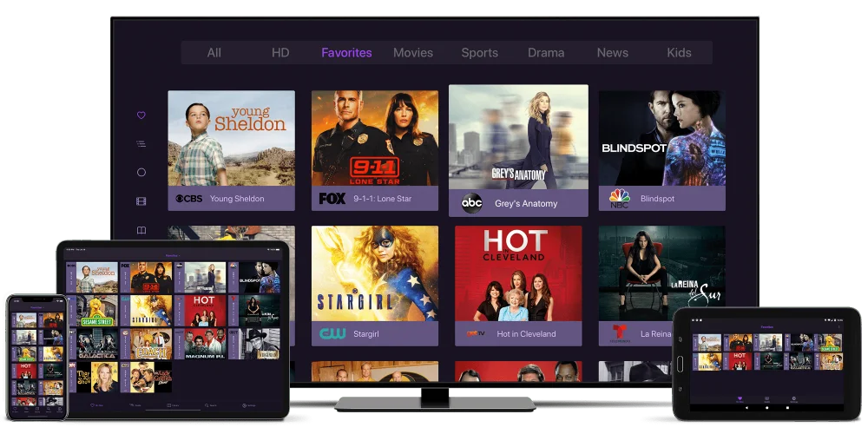The height and width of the screenshot is (434, 868).
Task: Click the Telemundo logo on La Reina card
Action: (x=621, y=334)
